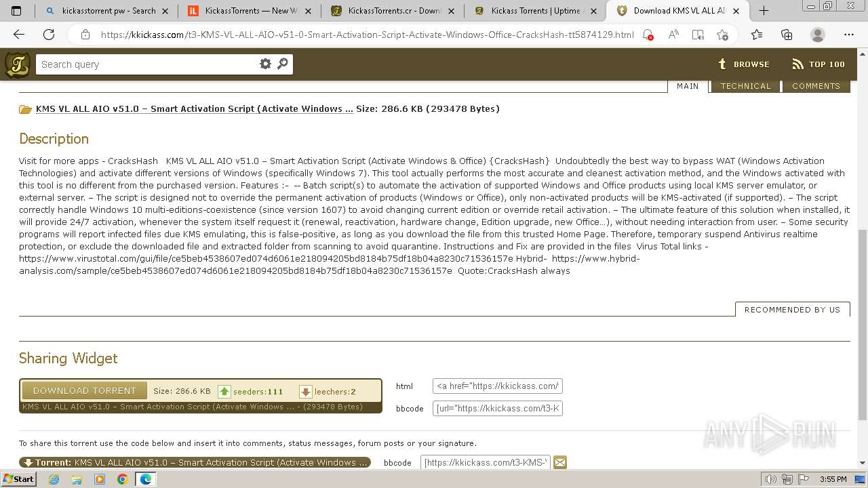Screen dimensions: 868x488
Task: Click the KMS VL ALL AIO torrent title link
Action: tap(195, 108)
